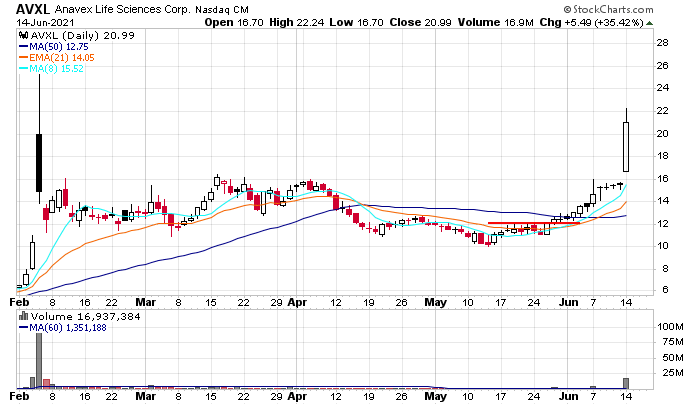The image size is (700, 405).
Task: Click the Jun label on price chart axis
Action: coord(569,303)
